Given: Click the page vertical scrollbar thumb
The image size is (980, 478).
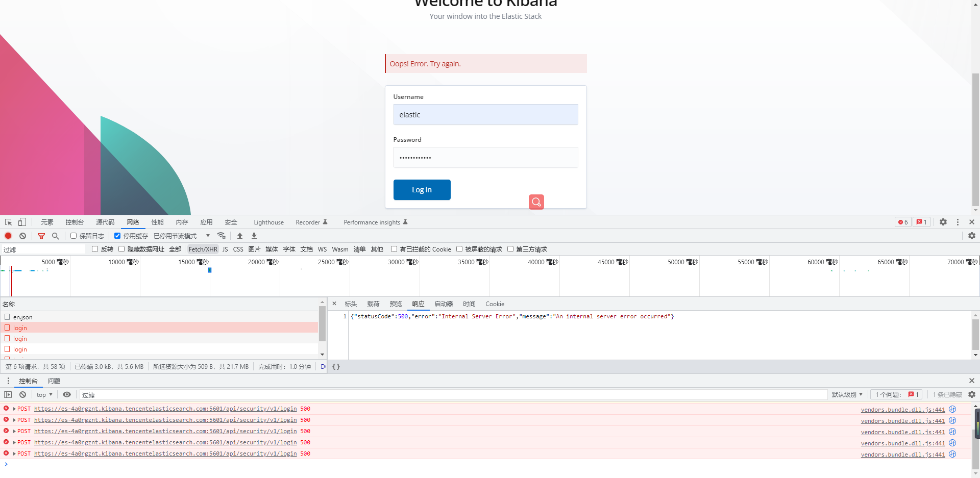Looking at the screenshot, I should coord(975,139).
